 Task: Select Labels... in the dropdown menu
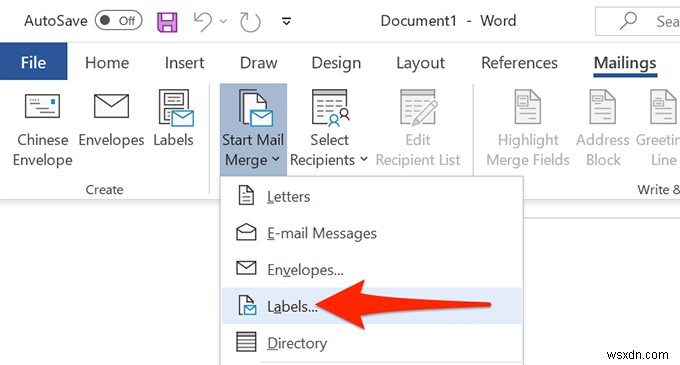(371, 306)
